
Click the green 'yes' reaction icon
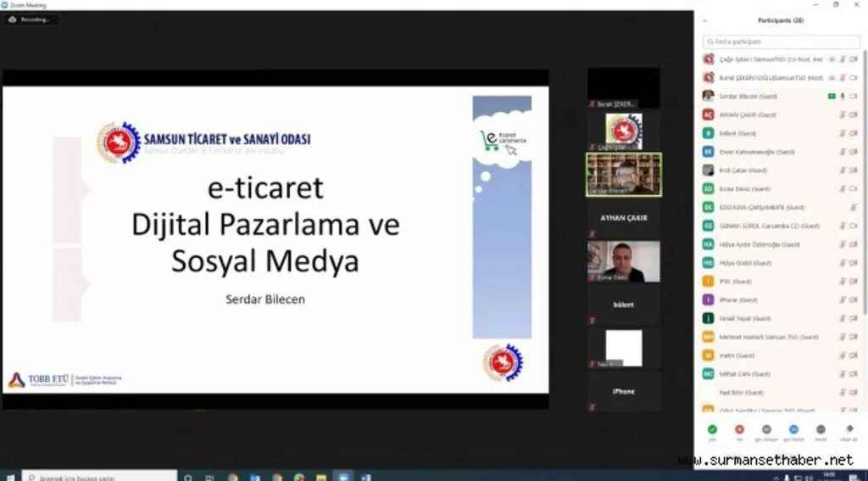point(712,429)
